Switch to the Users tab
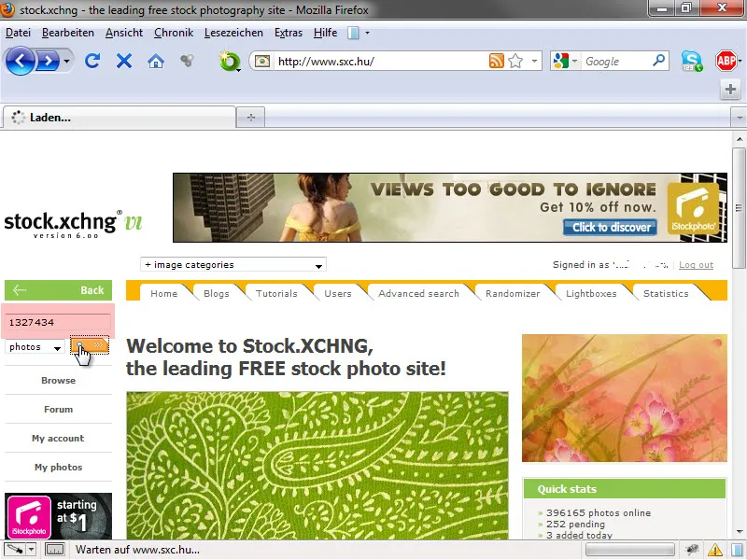Screen dimensions: 747x560 [x=338, y=293]
